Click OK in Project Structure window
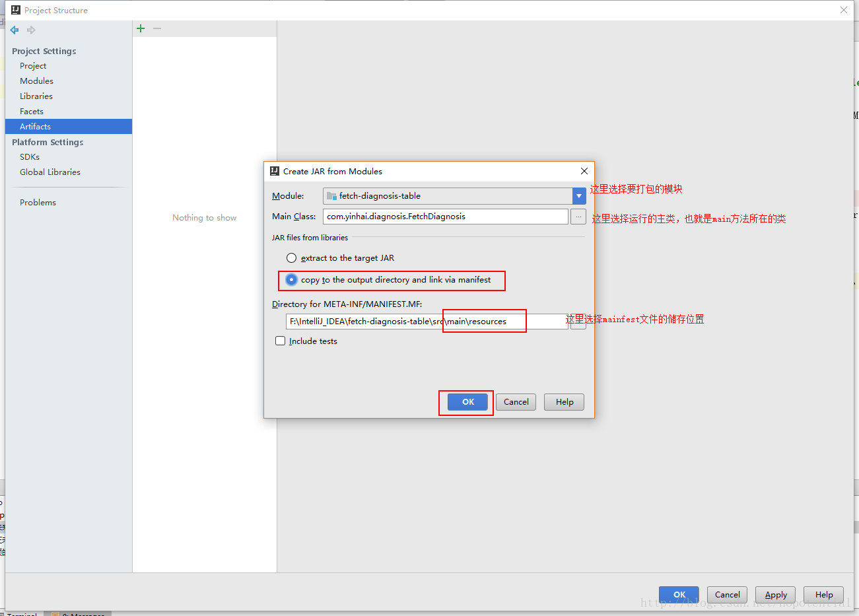Viewport: 859px width, 616px height. 679,595
